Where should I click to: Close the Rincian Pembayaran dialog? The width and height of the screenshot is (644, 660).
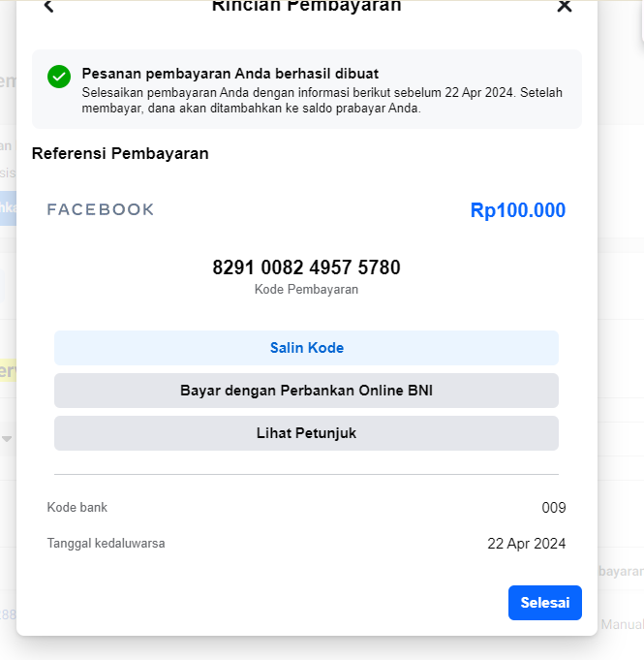point(565,7)
